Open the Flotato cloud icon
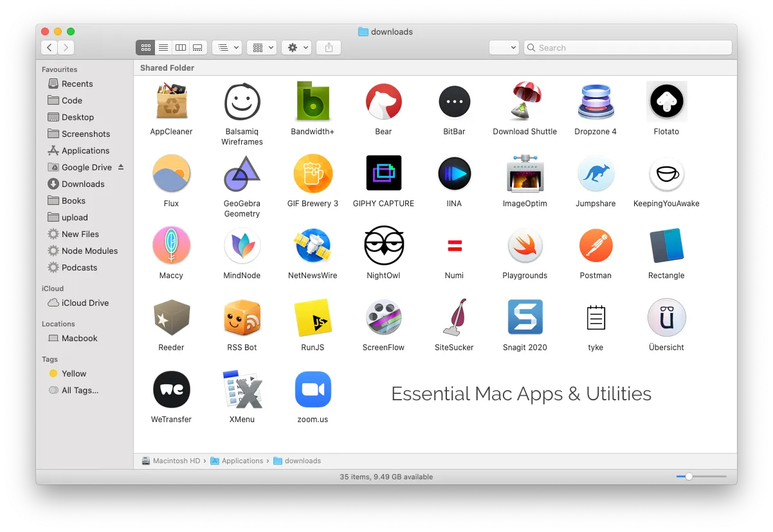The width and height of the screenshot is (773, 532). coord(666,101)
